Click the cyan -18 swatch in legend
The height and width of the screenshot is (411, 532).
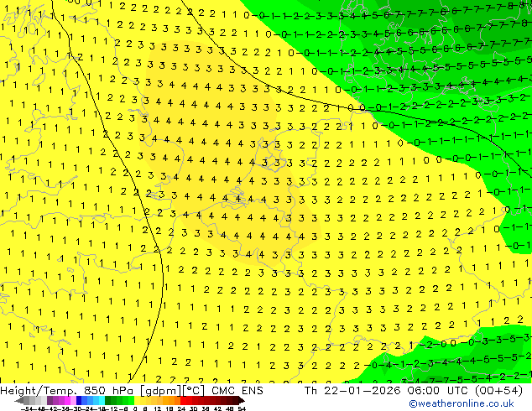click(102, 400)
